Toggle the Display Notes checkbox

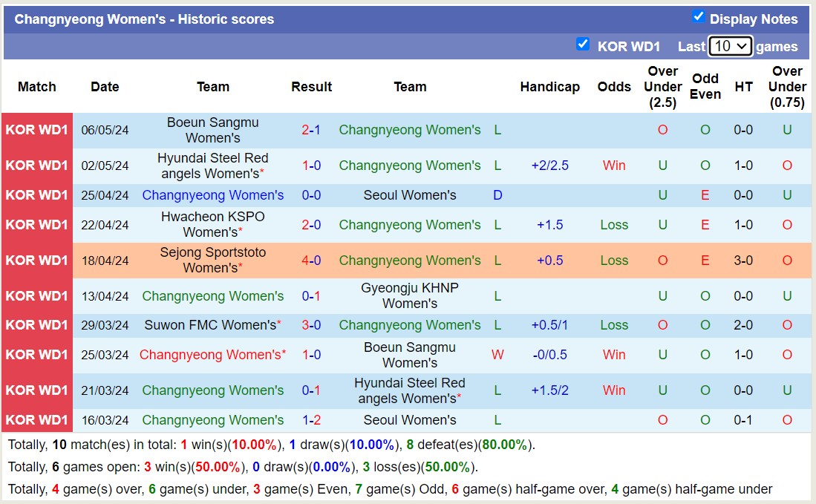point(699,19)
